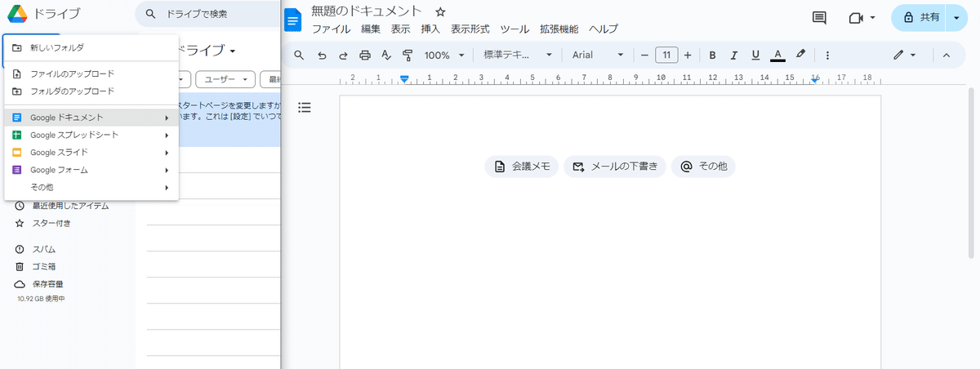Viewport: 980px width, 369px height.
Task: Open the 標準テキスト paragraph style dropdown
Action: click(x=518, y=55)
